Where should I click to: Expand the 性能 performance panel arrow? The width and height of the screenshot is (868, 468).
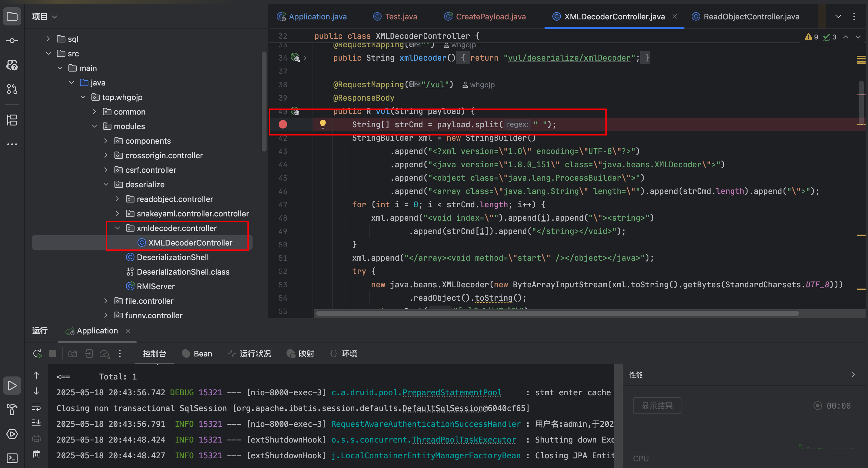tap(853, 375)
